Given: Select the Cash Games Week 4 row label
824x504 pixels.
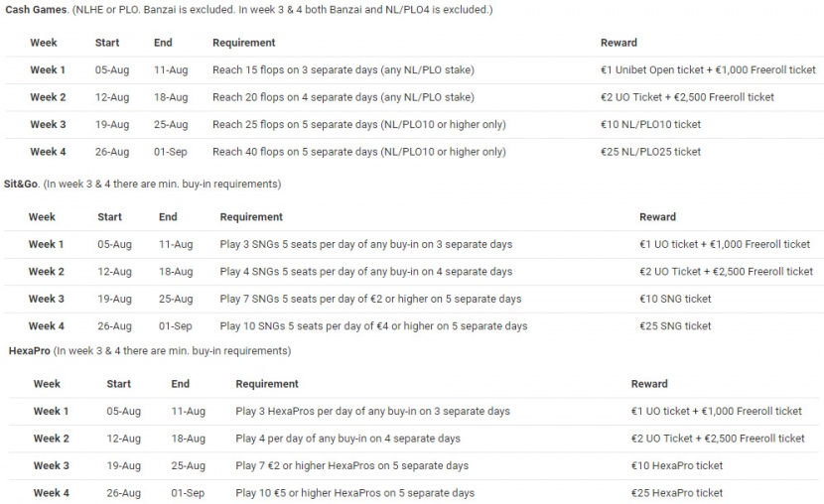Looking at the screenshot, I should tap(48, 152).
